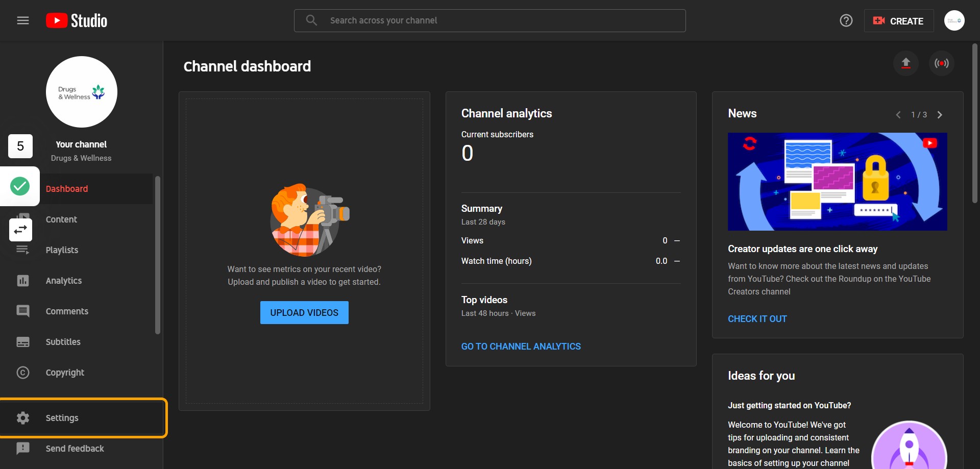
Task: Open the Help question mark icon
Action: (x=846, y=20)
